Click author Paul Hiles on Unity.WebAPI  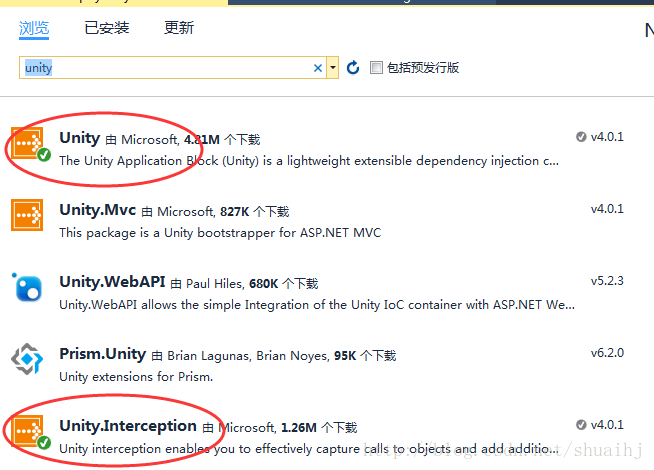(214, 284)
